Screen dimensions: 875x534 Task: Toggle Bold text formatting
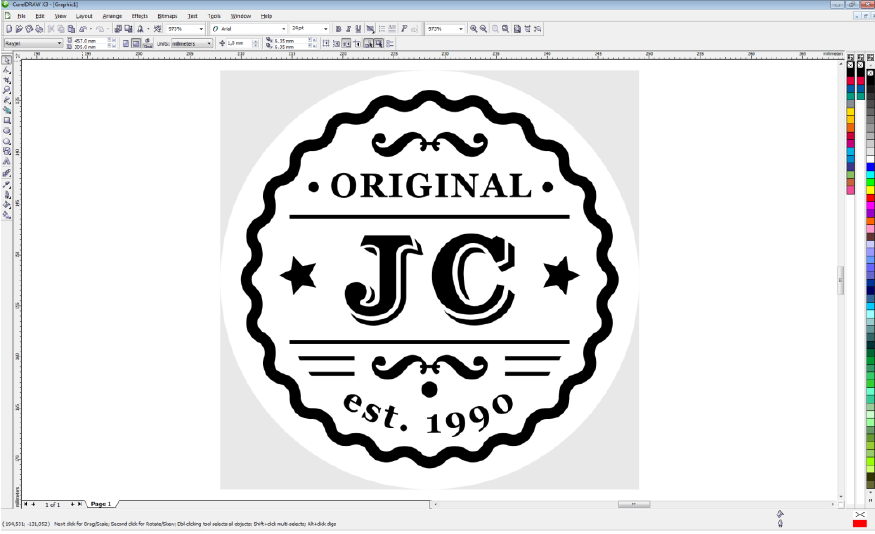pos(339,29)
